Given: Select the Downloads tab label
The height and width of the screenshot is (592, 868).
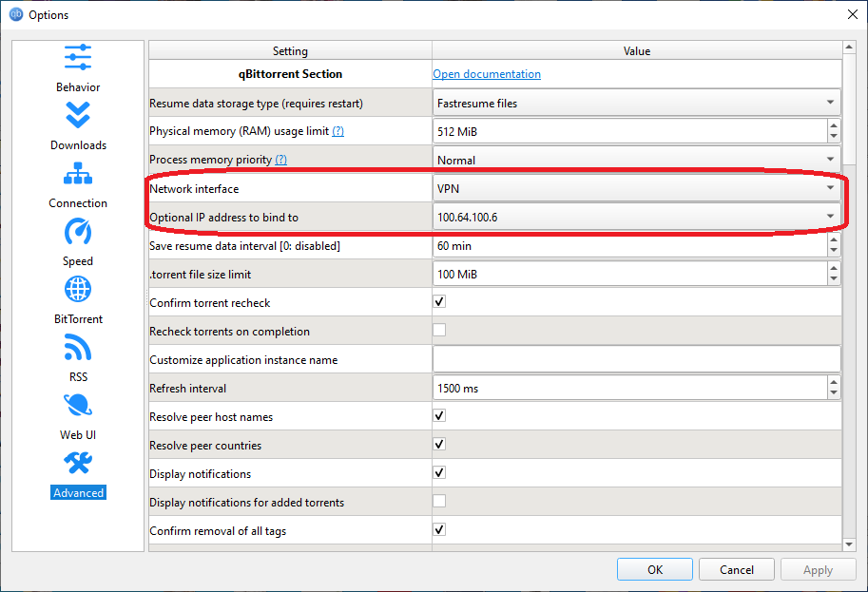Looking at the screenshot, I should click(x=78, y=145).
